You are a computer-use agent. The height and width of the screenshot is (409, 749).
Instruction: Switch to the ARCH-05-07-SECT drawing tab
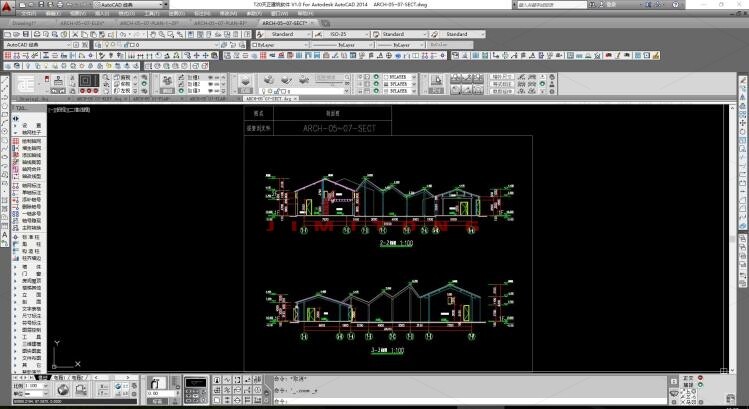[285, 23]
